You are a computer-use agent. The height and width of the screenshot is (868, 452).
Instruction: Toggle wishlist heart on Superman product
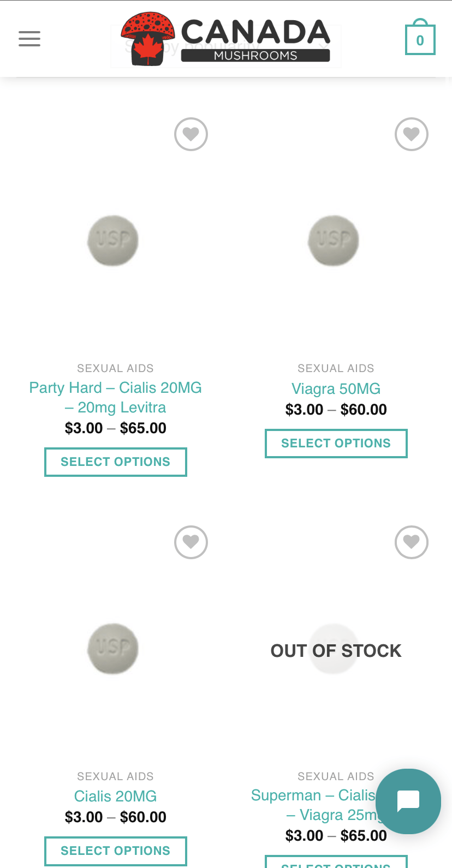[x=412, y=542]
